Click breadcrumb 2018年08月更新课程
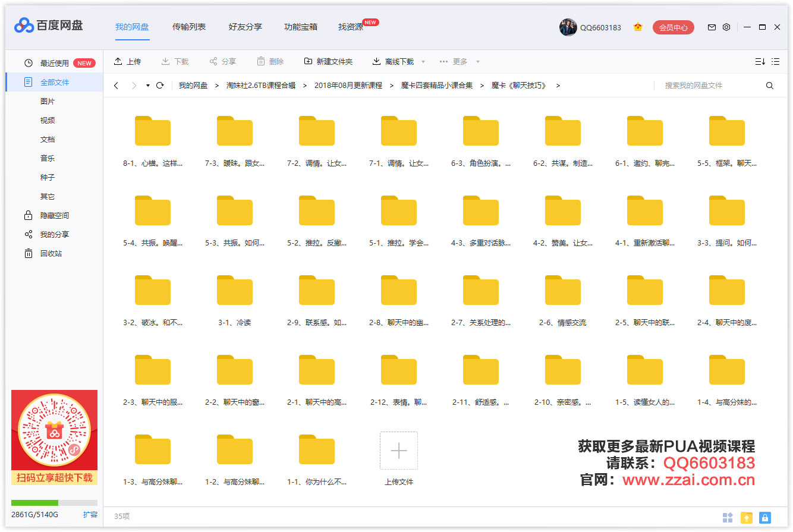 pos(348,86)
